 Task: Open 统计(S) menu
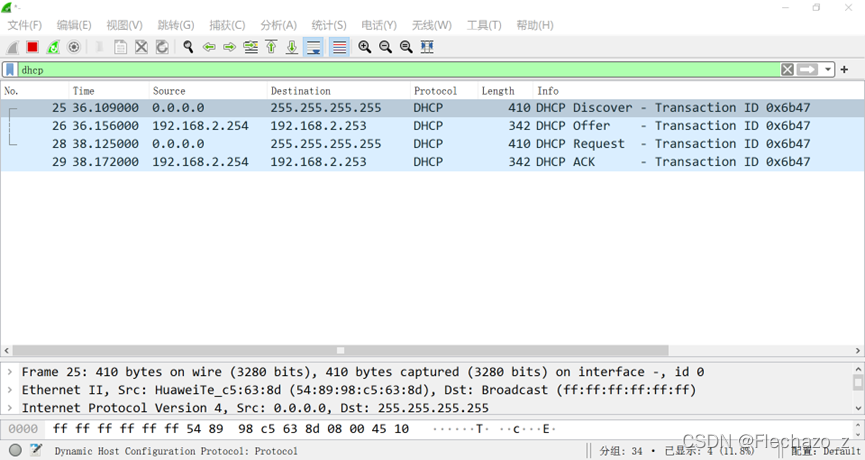pos(329,25)
